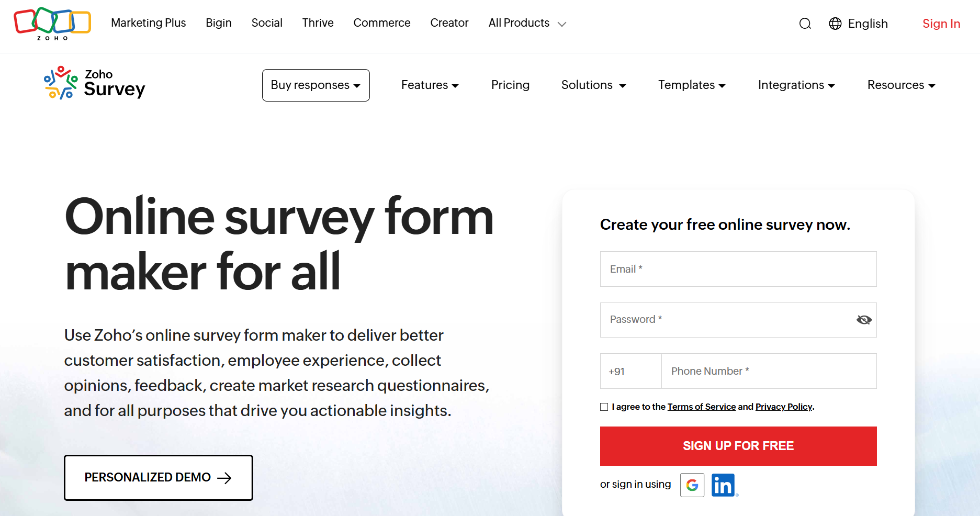
Task: Click into the Email input field
Action: tap(738, 269)
